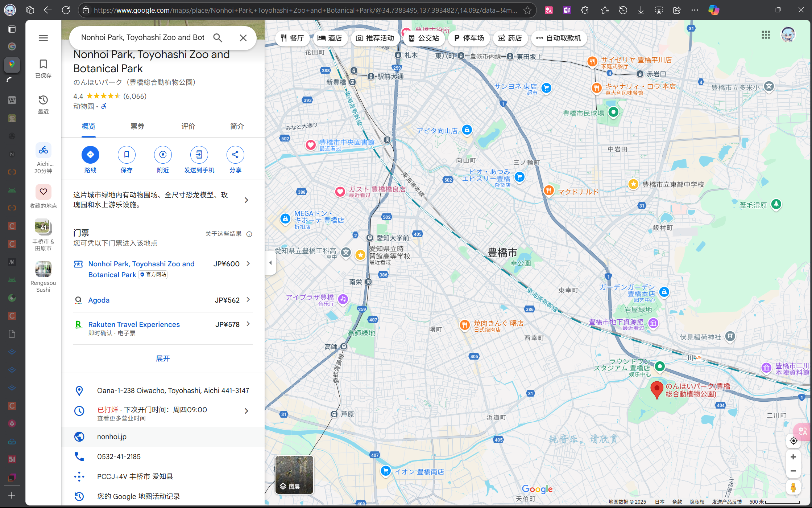Screen dimensions: 812x508
Task: Click the イオン 豊橋南店 shopping marker
Action: pyautogui.click(x=386, y=471)
